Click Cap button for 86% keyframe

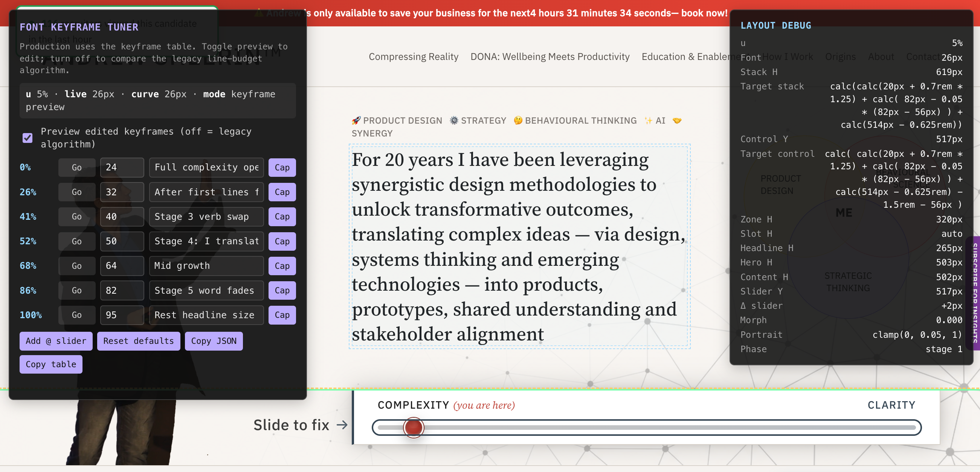282,290
